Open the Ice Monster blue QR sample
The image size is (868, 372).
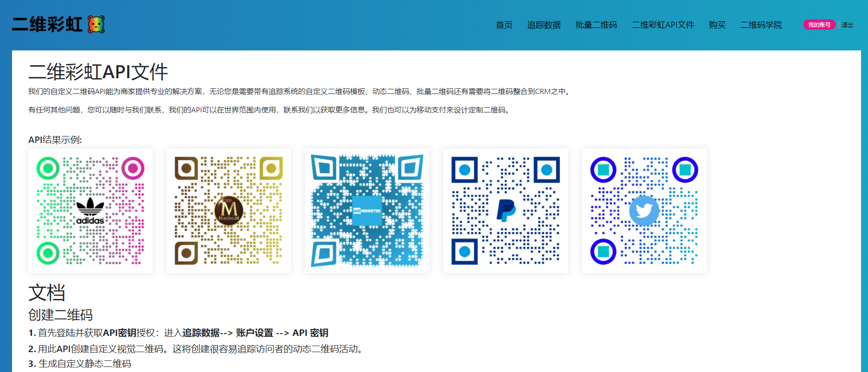coord(367,211)
